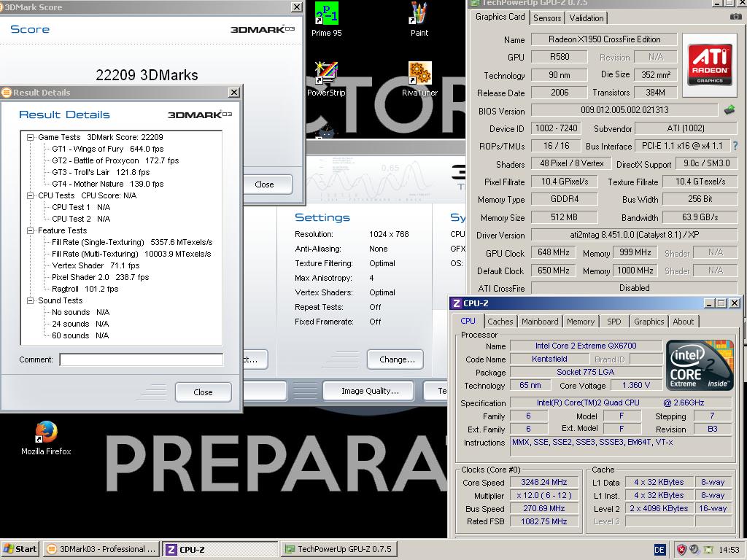Click the BIOS save chip icon in GPU-Z
This screenshot has height=560, width=747.
tap(729, 110)
